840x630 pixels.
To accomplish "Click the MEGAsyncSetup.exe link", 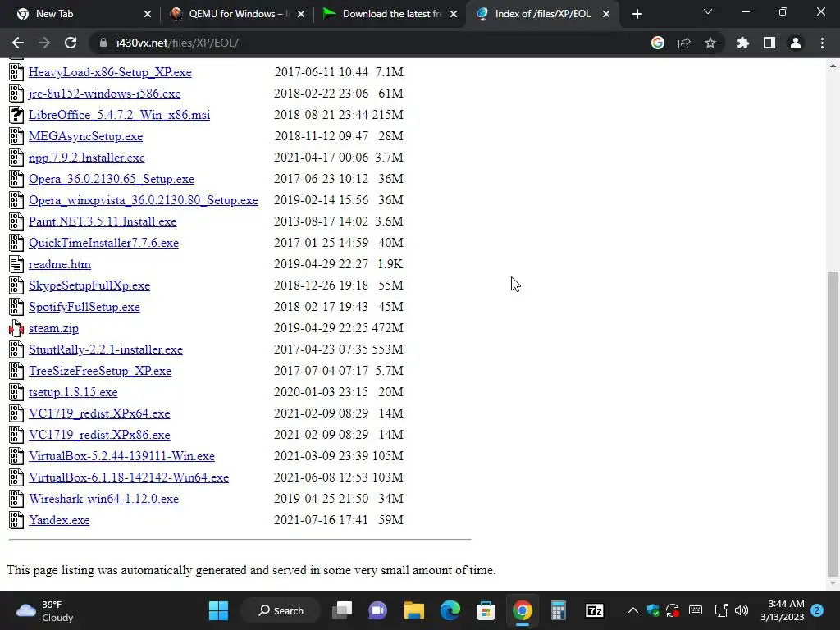I will 85,136.
